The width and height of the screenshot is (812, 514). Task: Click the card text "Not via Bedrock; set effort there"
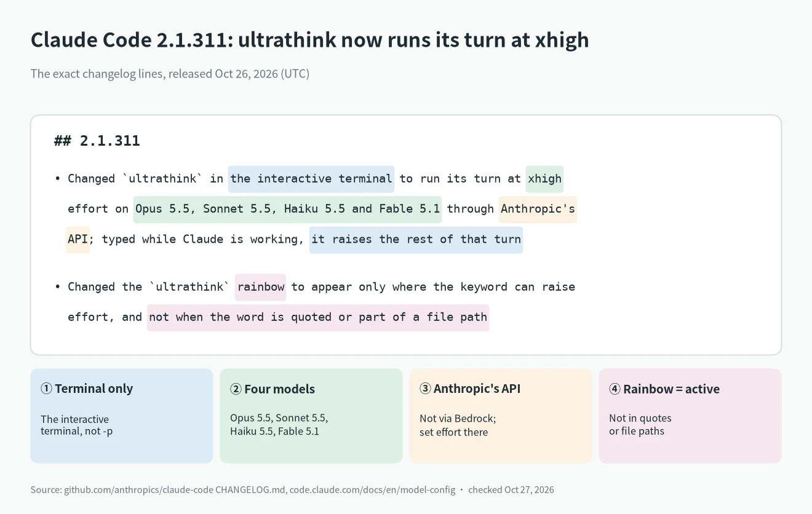click(458, 425)
